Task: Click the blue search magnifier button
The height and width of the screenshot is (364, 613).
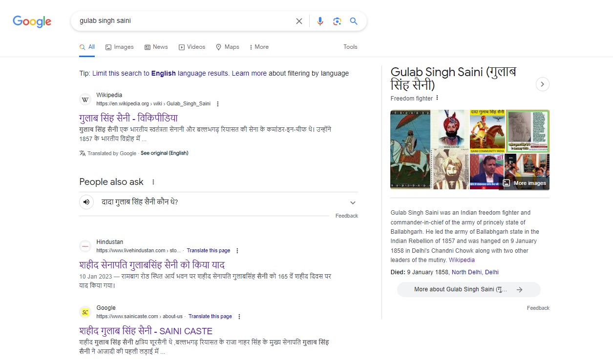Action: click(x=354, y=21)
